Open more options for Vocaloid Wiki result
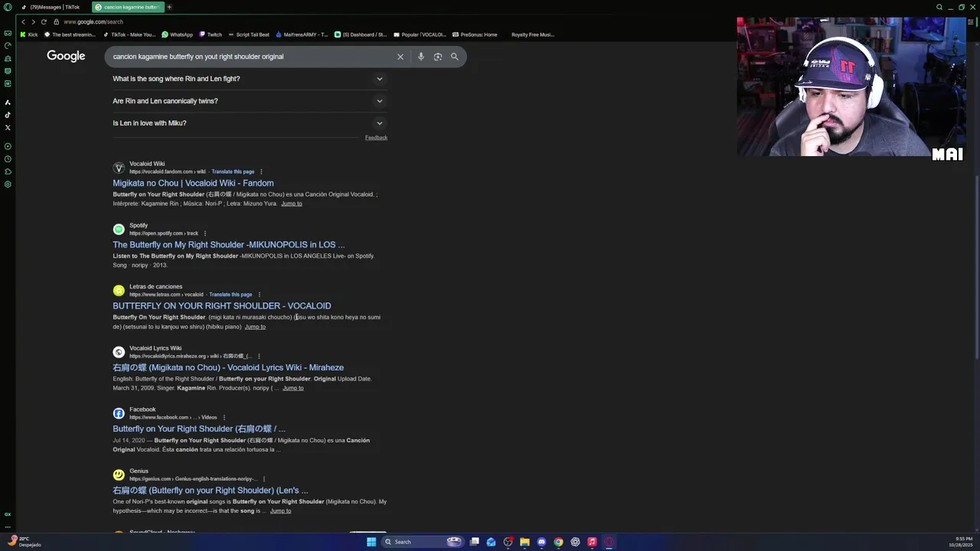The width and height of the screenshot is (980, 551). 261,171
